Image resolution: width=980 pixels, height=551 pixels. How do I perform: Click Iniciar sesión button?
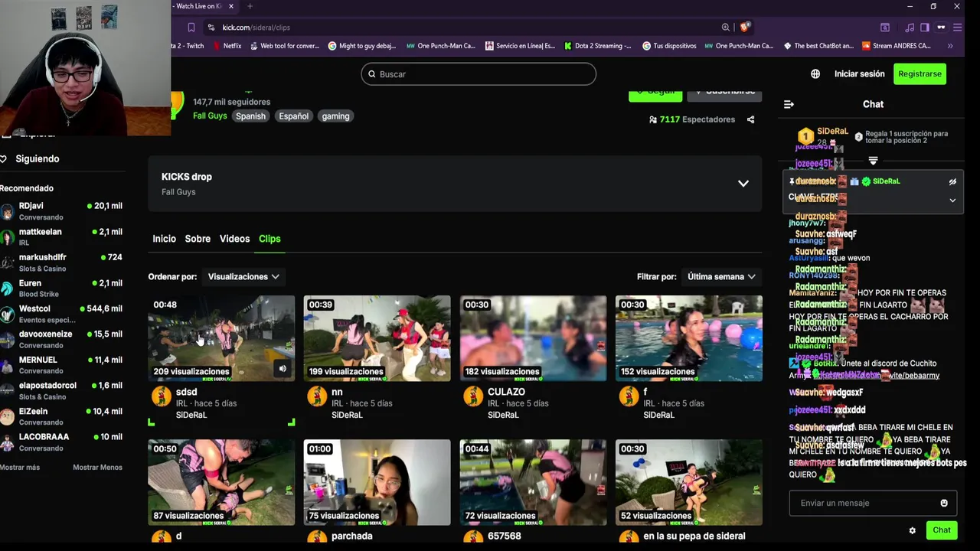pyautogui.click(x=859, y=74)
